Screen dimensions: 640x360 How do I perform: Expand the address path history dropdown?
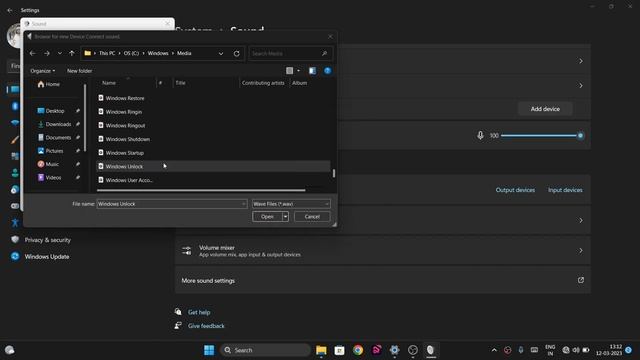tap(221, 53)
